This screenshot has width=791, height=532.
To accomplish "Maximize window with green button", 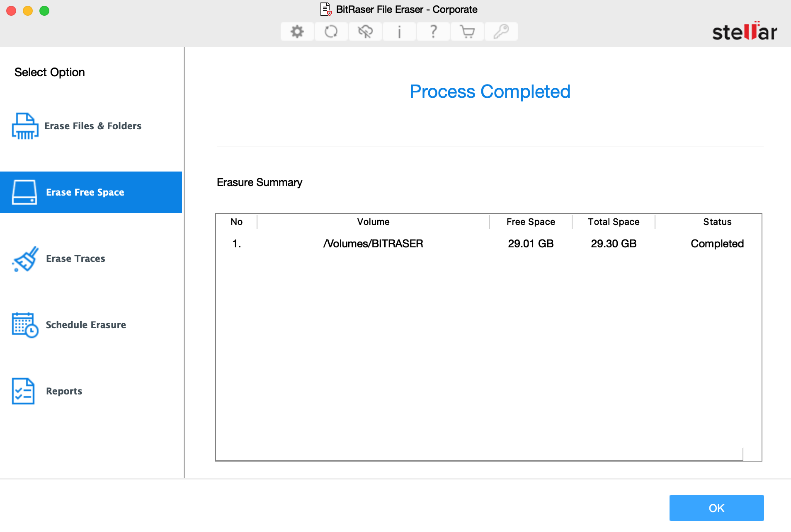I will [44, 11].
